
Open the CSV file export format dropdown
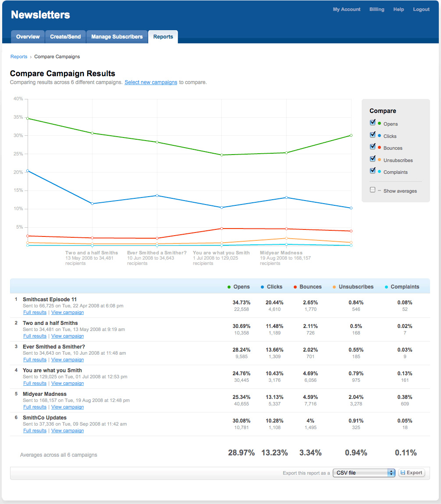[364, 473]
